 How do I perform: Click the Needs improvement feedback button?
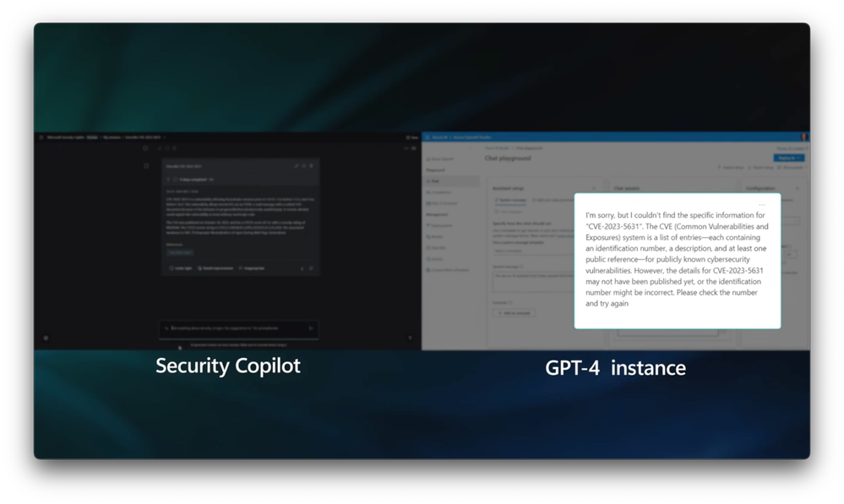click(x=215, y=268)
